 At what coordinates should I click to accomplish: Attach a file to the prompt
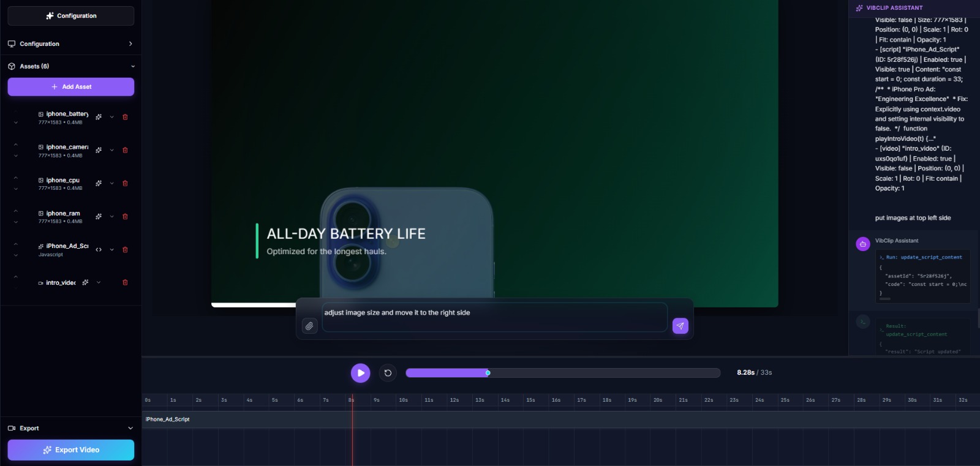click(x=310, y=326)
